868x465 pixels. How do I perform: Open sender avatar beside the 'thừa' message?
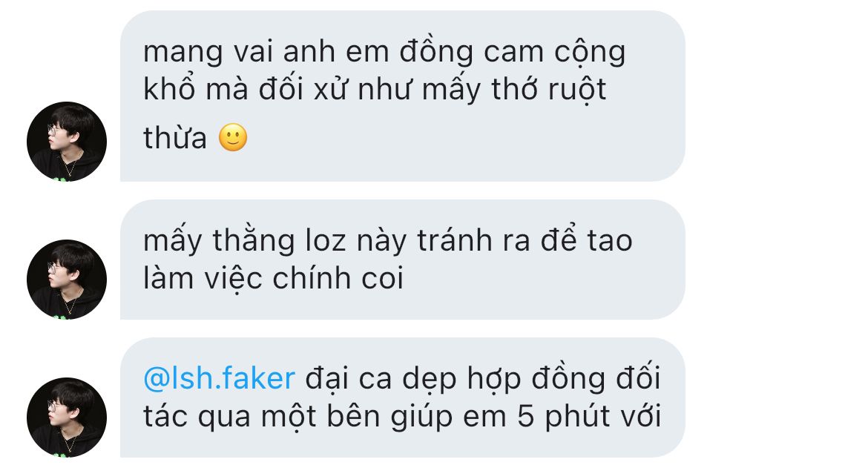[67, 141]
